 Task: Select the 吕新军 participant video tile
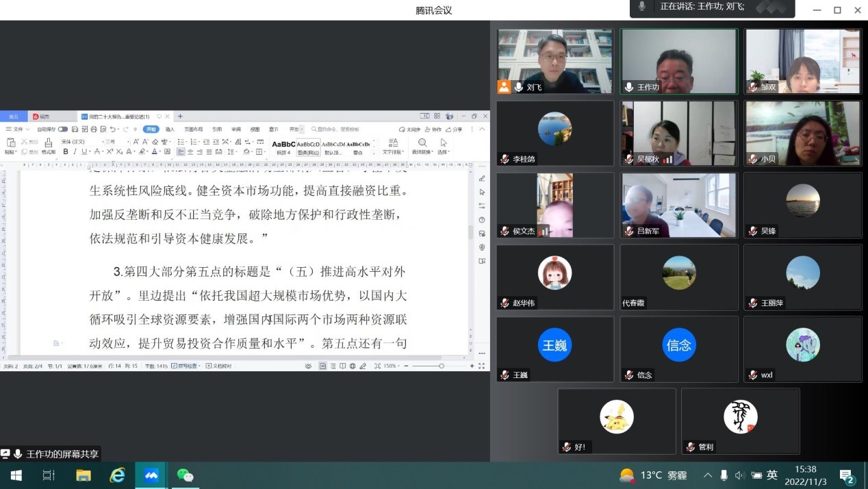(x=678, y=205)
